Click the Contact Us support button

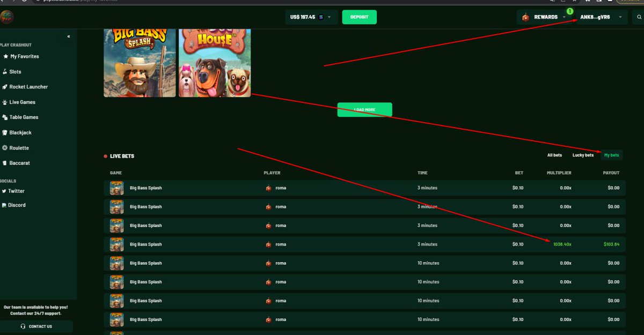pos(36,326)
